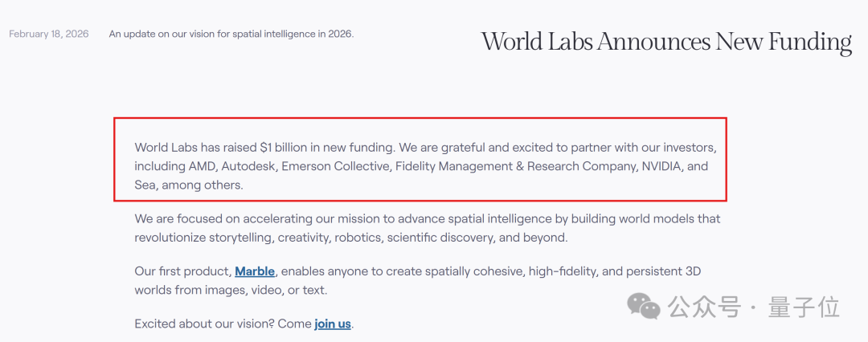This screenshot has width=868, height=342.
Task: Click the spatial intelligence 2026 update subtitle
Action: [231, 34]
